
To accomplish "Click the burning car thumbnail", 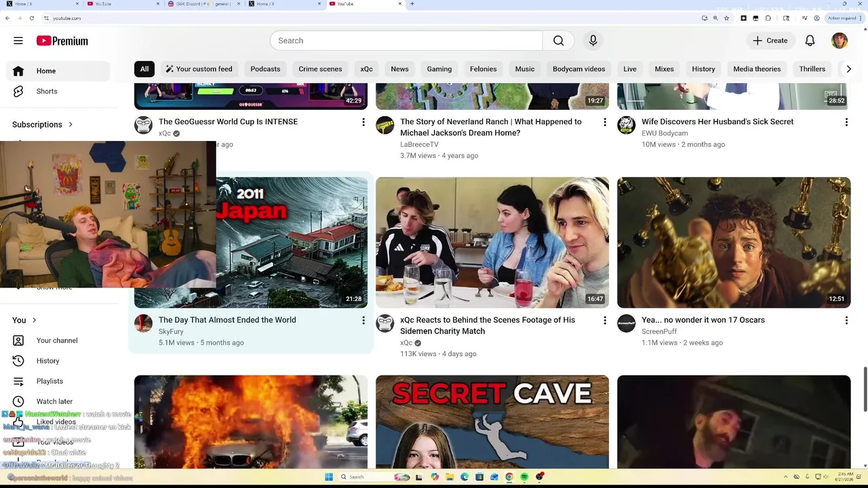I will (x=251, y=422).
